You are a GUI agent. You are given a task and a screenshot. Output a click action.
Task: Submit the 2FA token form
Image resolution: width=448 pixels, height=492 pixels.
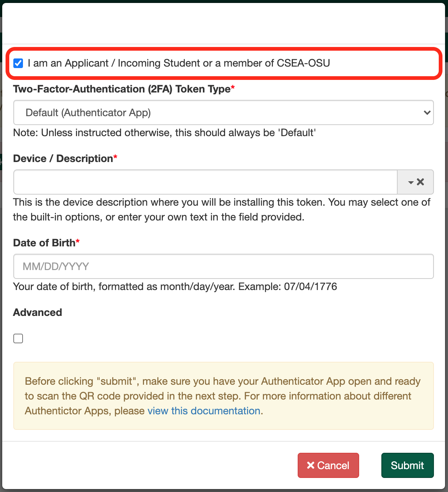[x=407, y=465]
